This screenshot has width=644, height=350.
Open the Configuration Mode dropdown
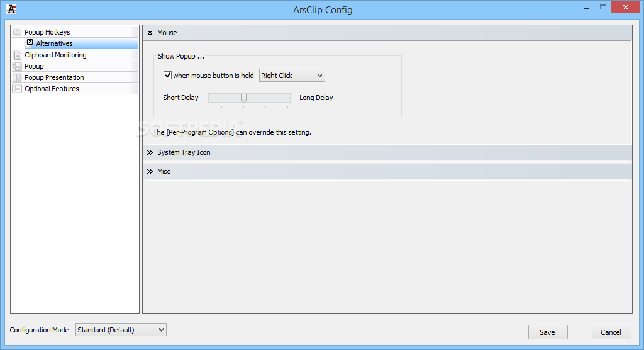[121, 329]
